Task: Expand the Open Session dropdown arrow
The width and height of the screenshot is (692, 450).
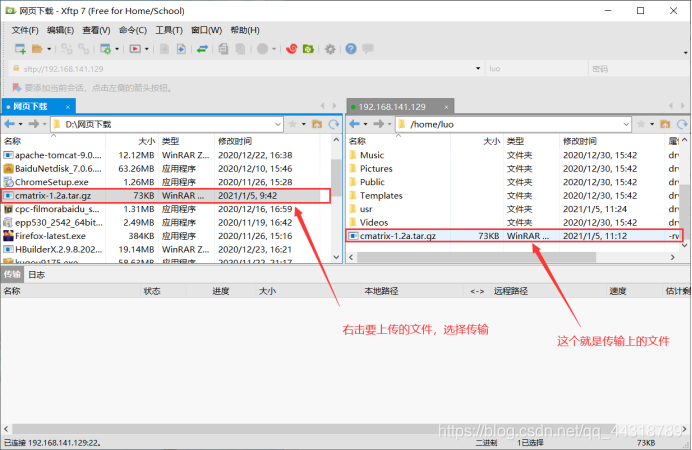Action: 49,49
